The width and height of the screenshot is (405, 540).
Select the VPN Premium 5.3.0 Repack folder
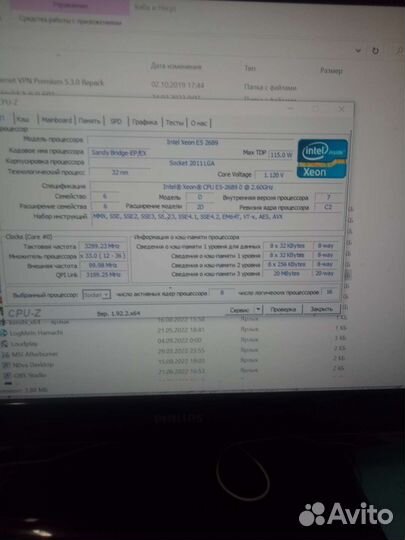coord(52,82)
